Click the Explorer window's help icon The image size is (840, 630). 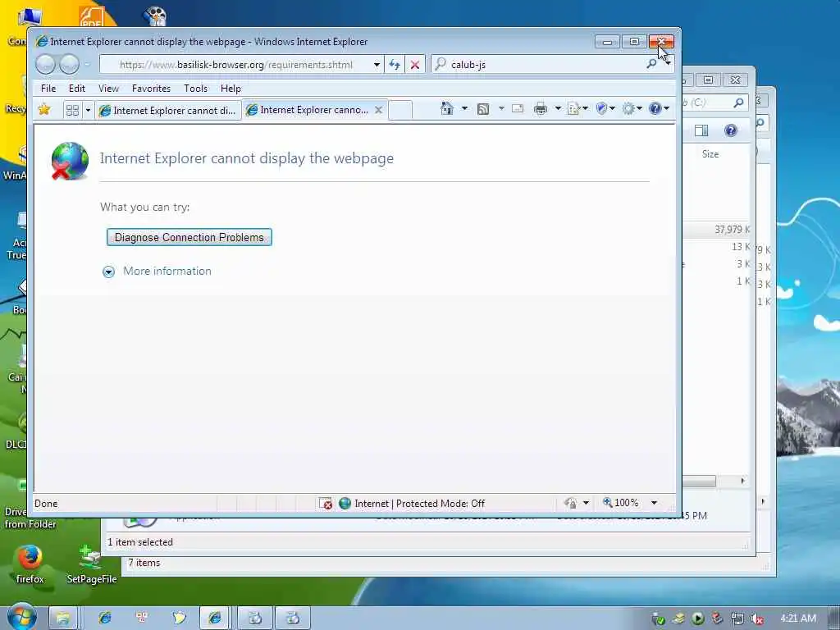[x=730, y=130]
